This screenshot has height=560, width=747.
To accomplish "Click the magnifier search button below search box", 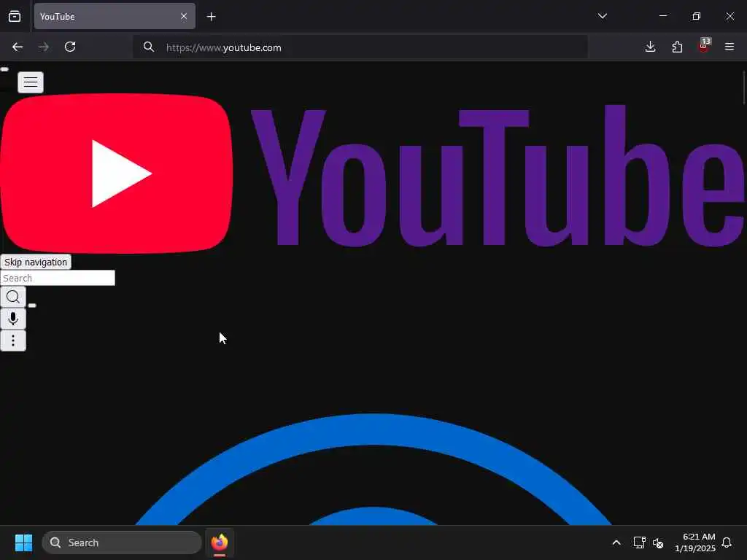I will point(13,297).
